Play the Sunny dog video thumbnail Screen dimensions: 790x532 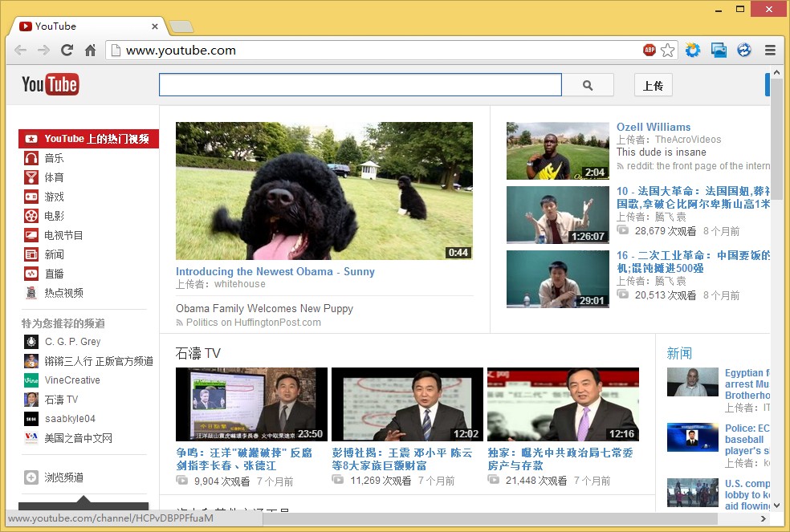(x=324, y=191)
